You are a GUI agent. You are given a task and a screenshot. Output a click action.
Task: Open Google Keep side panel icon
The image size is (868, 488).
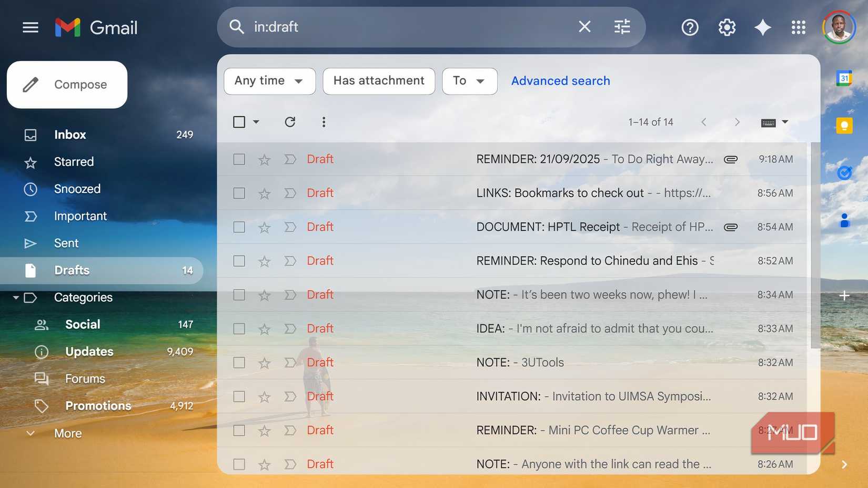[844, 126]
